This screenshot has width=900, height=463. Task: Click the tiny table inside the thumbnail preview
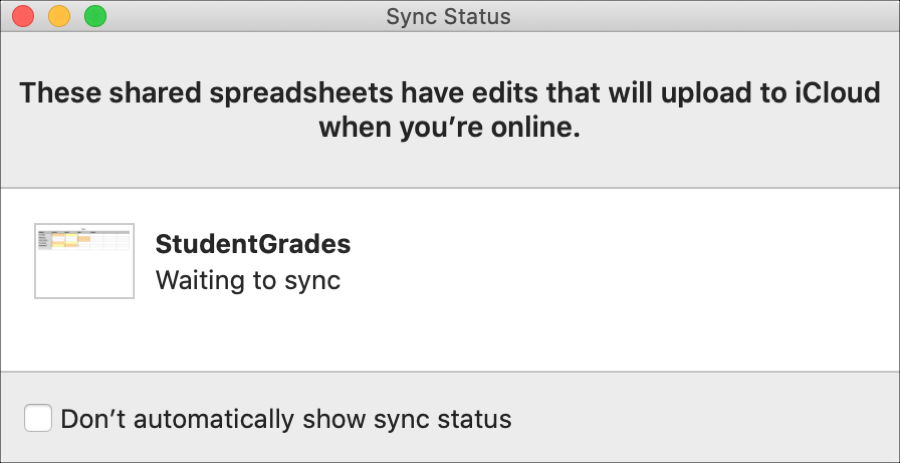(84, 239)
